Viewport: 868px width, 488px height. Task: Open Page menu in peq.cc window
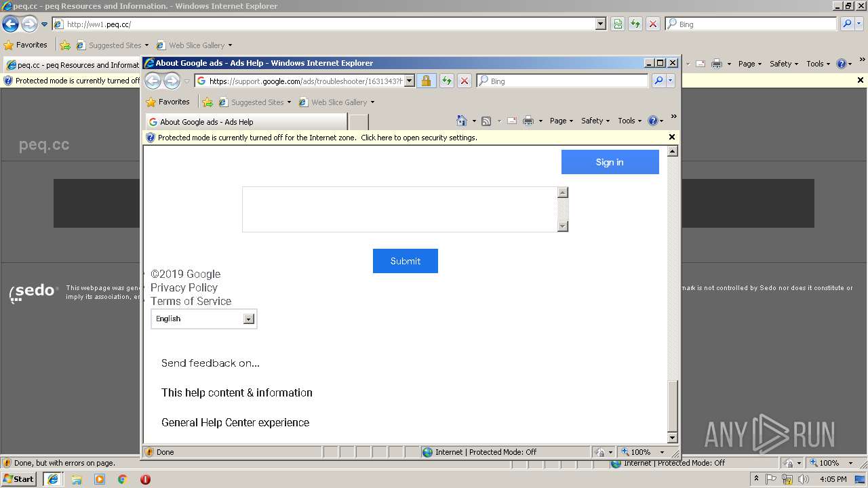click(750, 64)
